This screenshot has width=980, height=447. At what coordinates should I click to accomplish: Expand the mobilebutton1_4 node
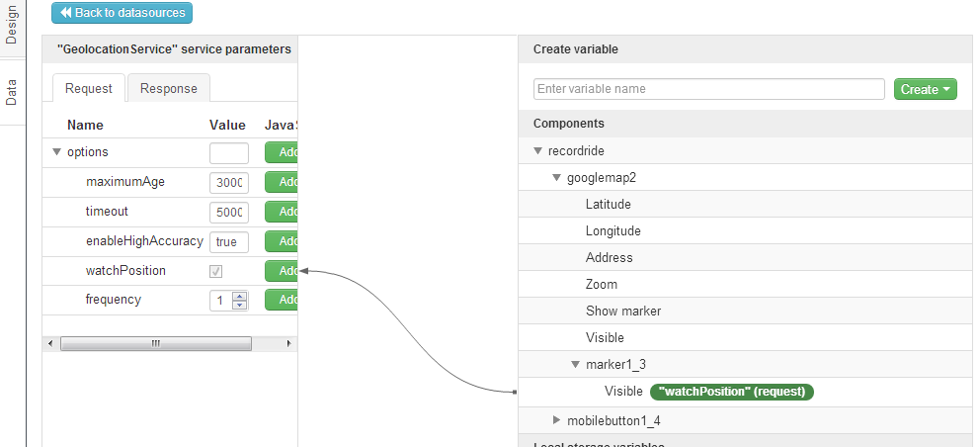557,420
